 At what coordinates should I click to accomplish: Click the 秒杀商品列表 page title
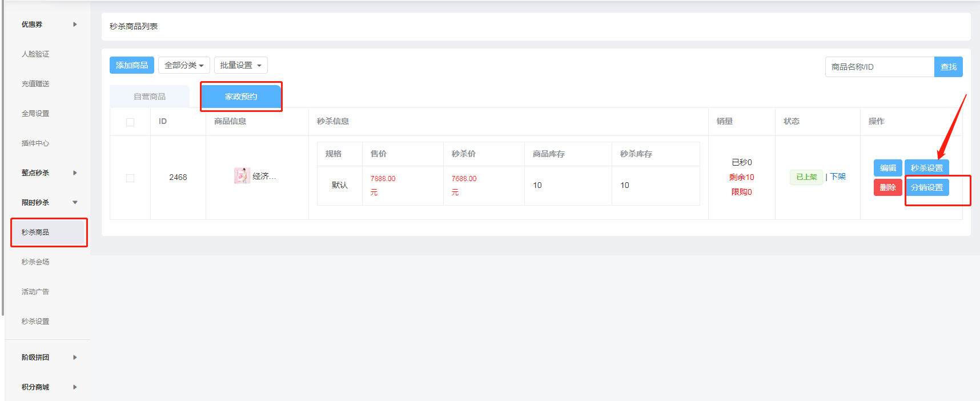pyautogui.click(x=134, y=26)
